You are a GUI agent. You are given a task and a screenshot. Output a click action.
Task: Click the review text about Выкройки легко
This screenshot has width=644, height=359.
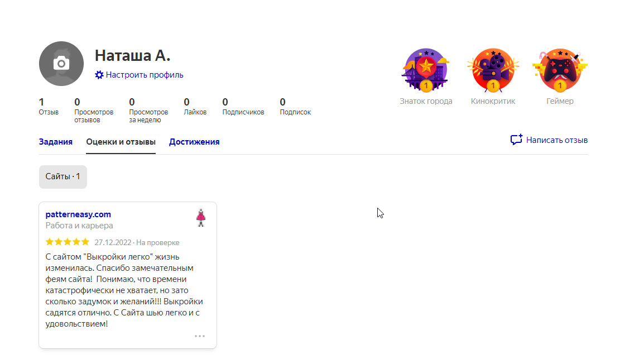(x=124, y=290)
